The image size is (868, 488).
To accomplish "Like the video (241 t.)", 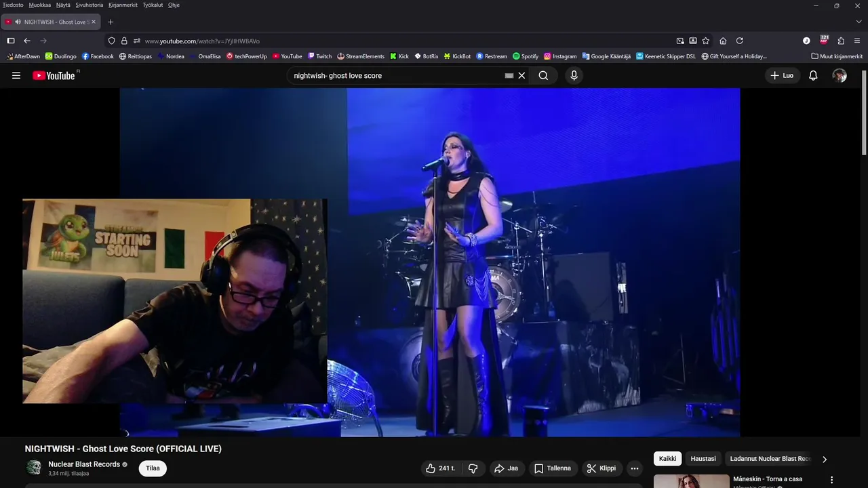I will pos(441,468).
